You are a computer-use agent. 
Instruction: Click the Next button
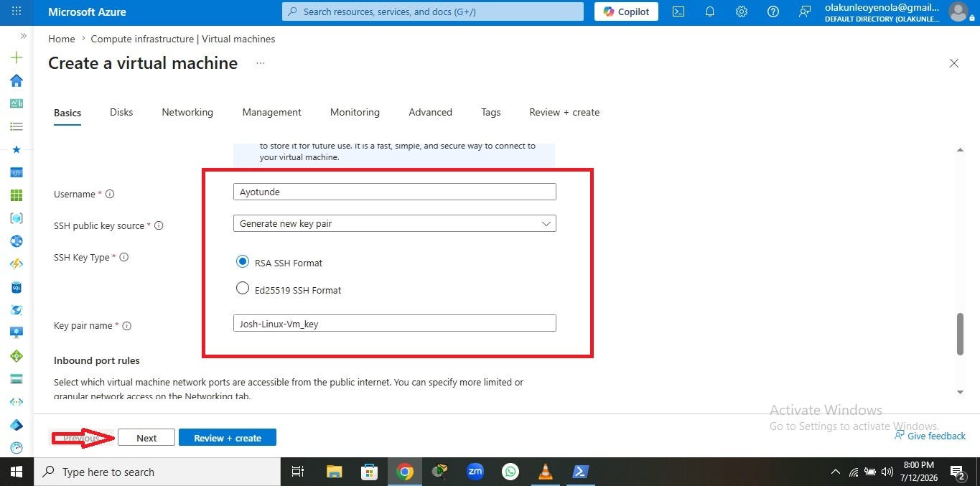tap(146, 438)
